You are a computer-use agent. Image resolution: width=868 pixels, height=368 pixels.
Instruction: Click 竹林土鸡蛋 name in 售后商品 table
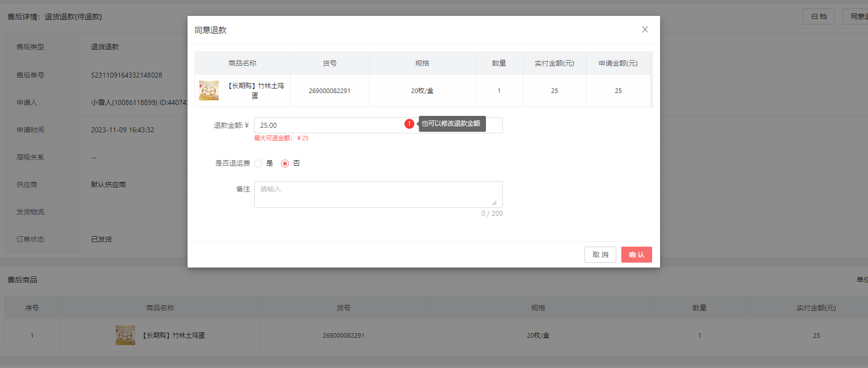coord(174,335)
